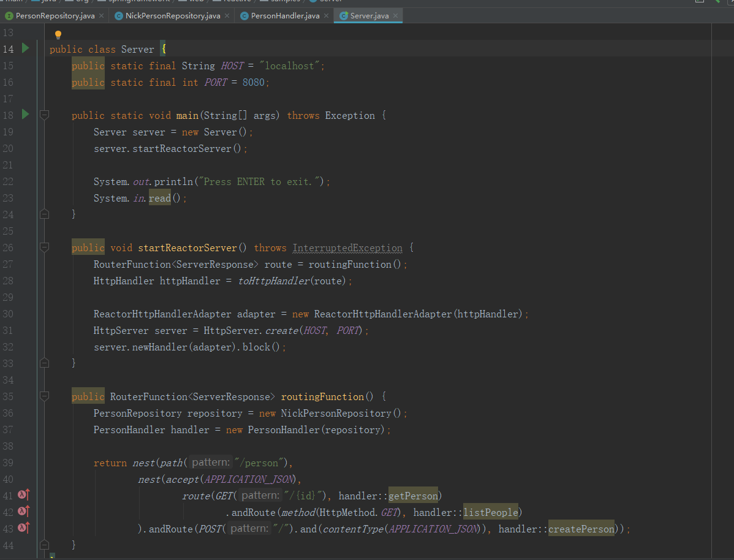Viewport: 734px width, 560px height.
Task: Close the Server.java tab
Action: pyautogui.click(x=396, y=15)
